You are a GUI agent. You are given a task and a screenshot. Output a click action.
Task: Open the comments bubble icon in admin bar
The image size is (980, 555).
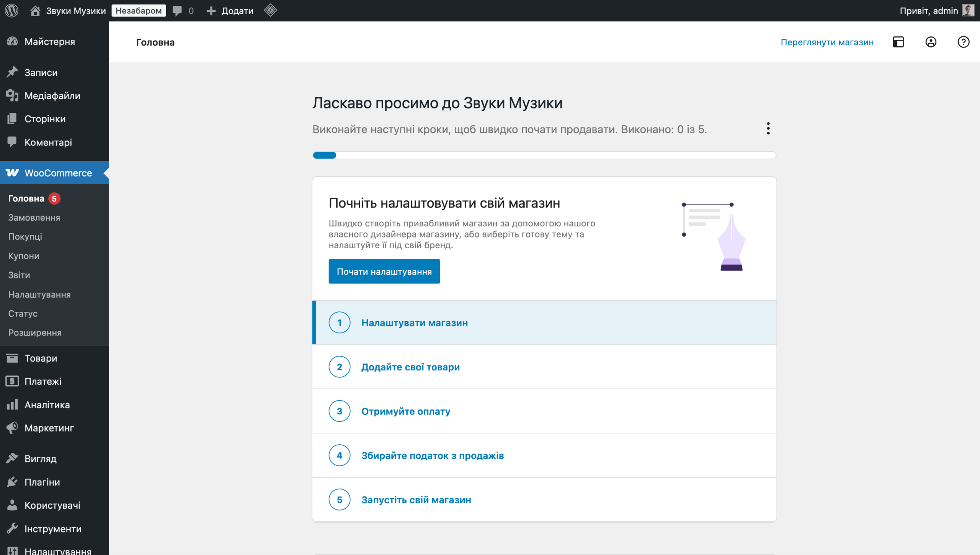[177, 10]
